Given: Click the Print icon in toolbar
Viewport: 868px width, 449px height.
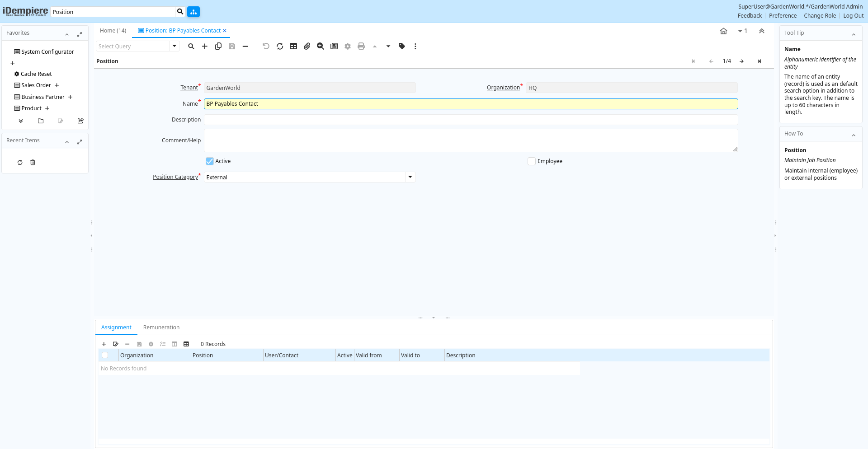Looking at the screenshot, I should click(361, 46).
